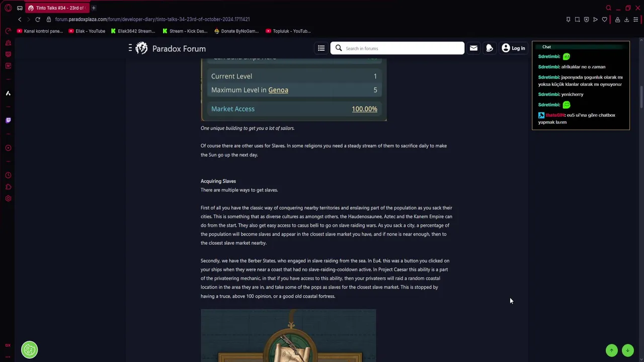Open the Opera main menu logo
The image size is (644, 362).
8,8
